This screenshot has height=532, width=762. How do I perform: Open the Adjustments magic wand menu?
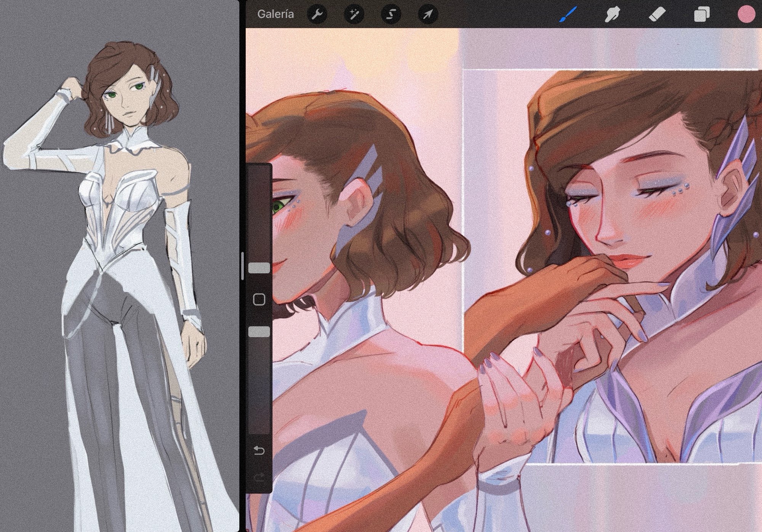(x=354, y=15)
